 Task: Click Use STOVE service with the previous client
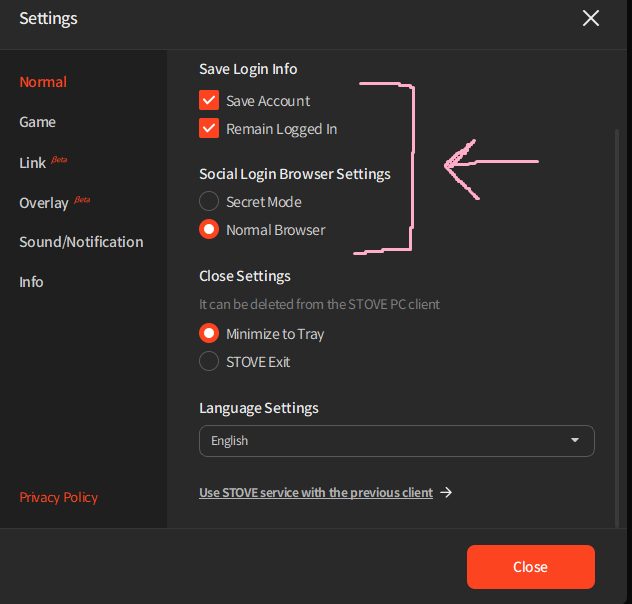pyautogui.click(x=316, y=492)
